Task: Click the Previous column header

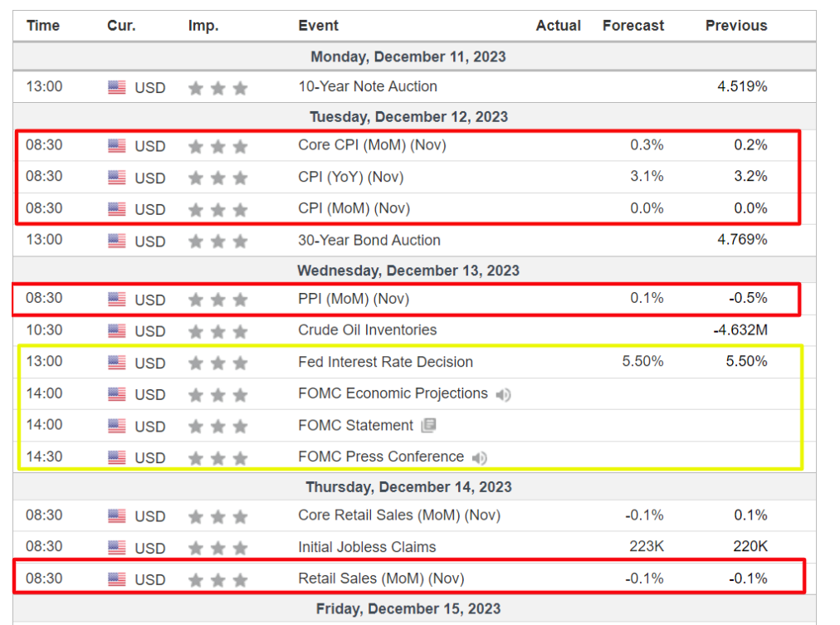Action: point(736,26)
